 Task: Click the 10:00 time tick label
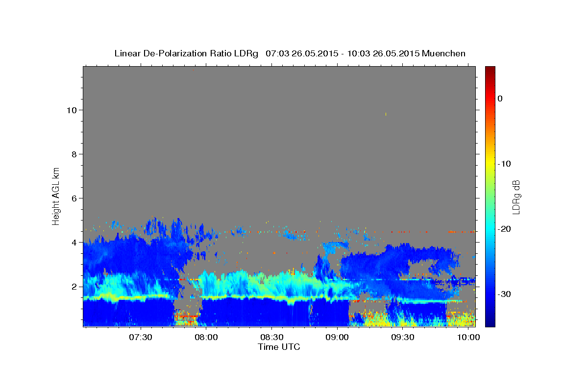point(469,338)
